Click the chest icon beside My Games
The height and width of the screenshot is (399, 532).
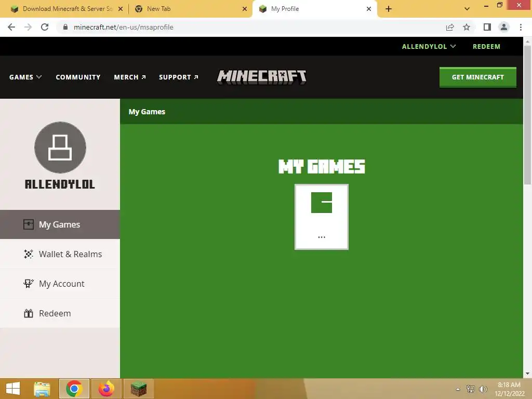(29, 224)
